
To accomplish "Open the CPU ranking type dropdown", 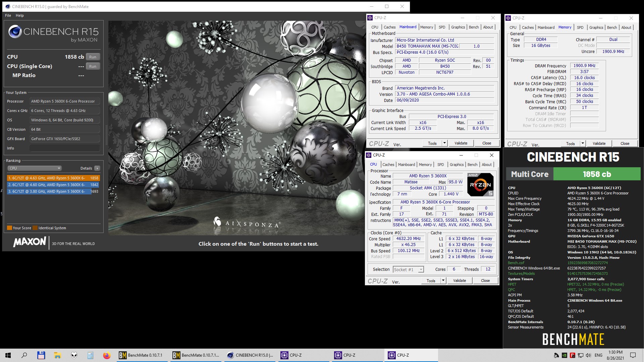I will (34, 168).
